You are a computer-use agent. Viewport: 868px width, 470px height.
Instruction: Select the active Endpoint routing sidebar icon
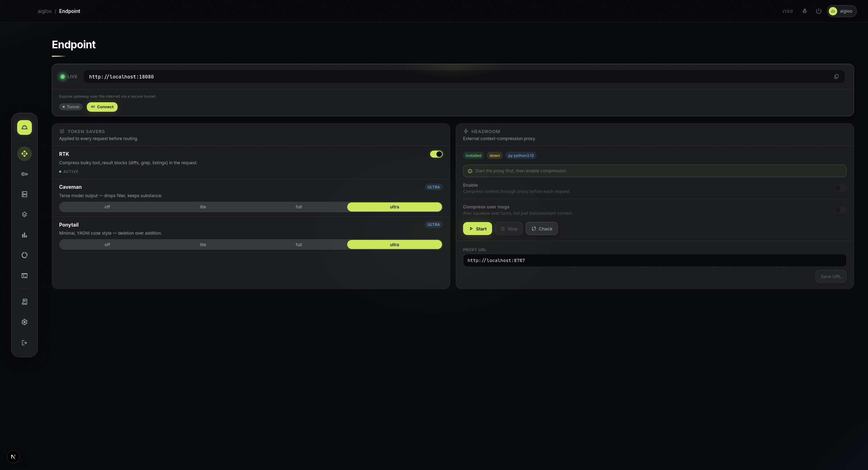(x=24, y=154)
